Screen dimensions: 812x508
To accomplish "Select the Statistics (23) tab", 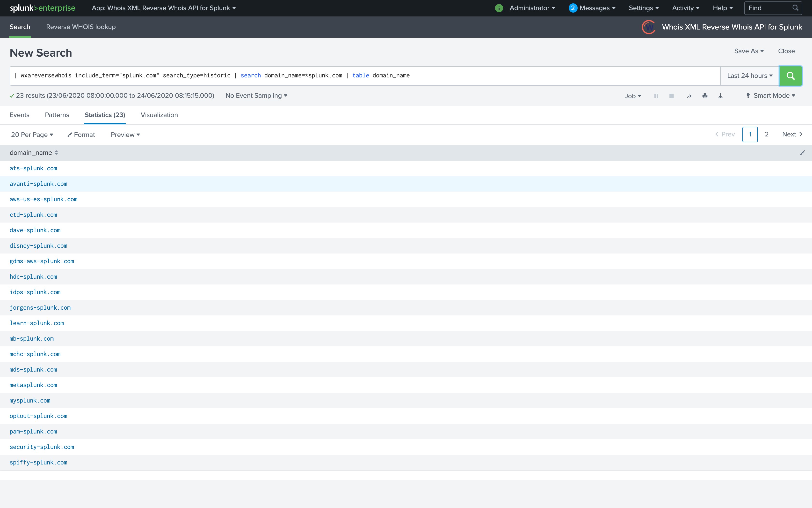I will (105, 115).
